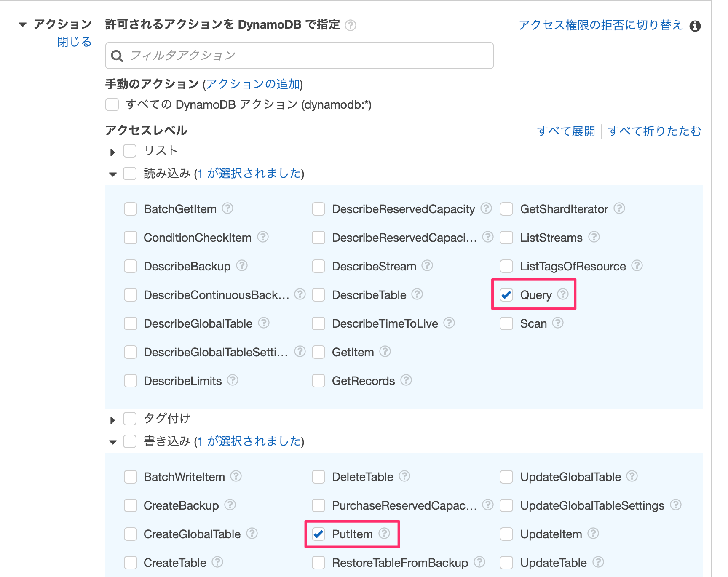Click the 閉じる link under アクション

(x=74, y=42)
